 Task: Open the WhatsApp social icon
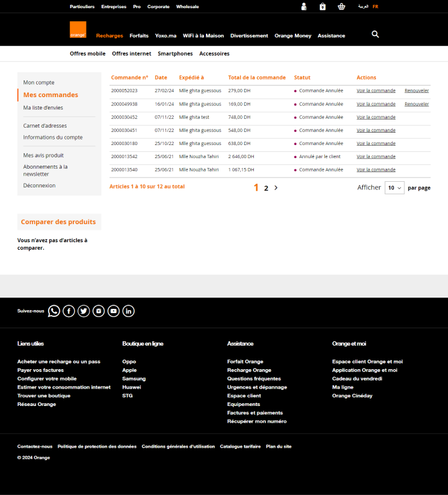(54, 311)
